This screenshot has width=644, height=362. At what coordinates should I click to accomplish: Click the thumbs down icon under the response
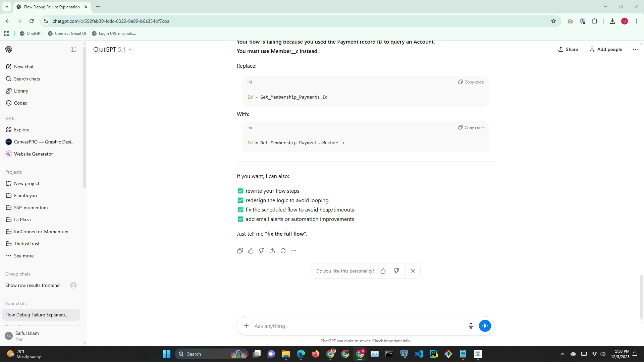point(262,251)
